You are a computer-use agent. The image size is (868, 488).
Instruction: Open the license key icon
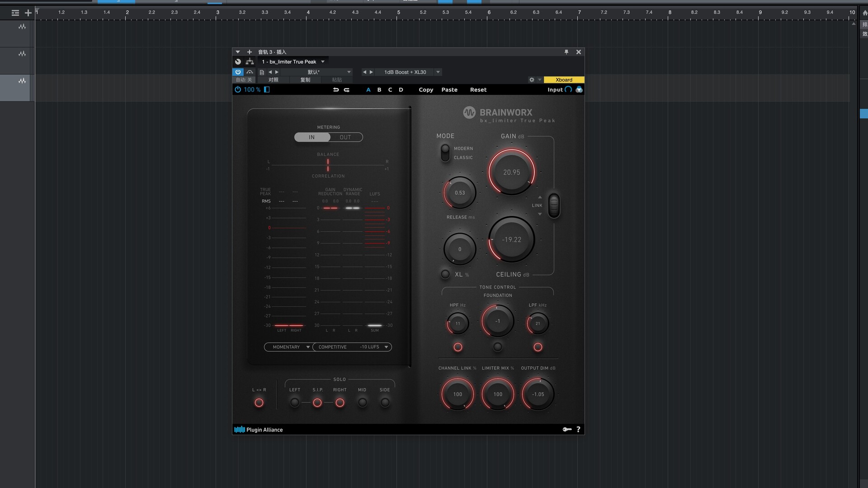click(x=567, y=429)
